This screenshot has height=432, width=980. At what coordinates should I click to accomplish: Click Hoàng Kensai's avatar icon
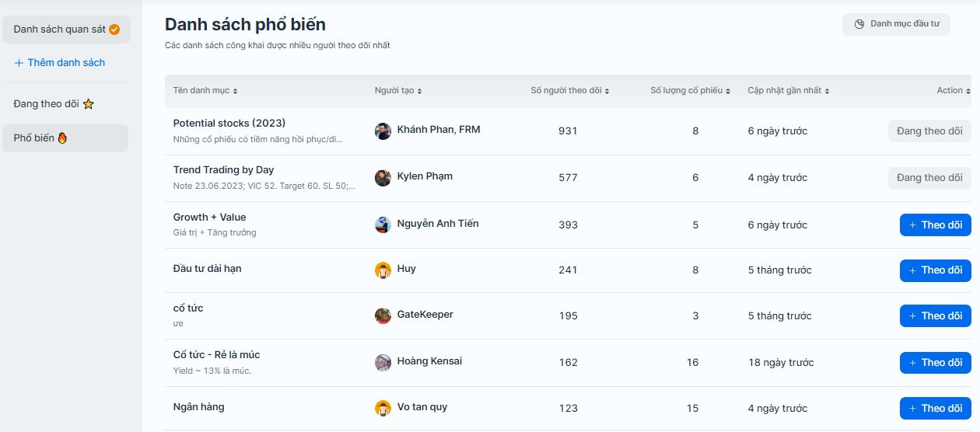point(383,362)
